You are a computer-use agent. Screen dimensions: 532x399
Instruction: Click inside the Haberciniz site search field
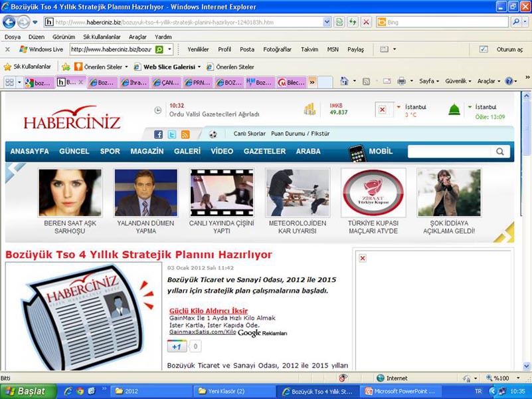(450, 152)
